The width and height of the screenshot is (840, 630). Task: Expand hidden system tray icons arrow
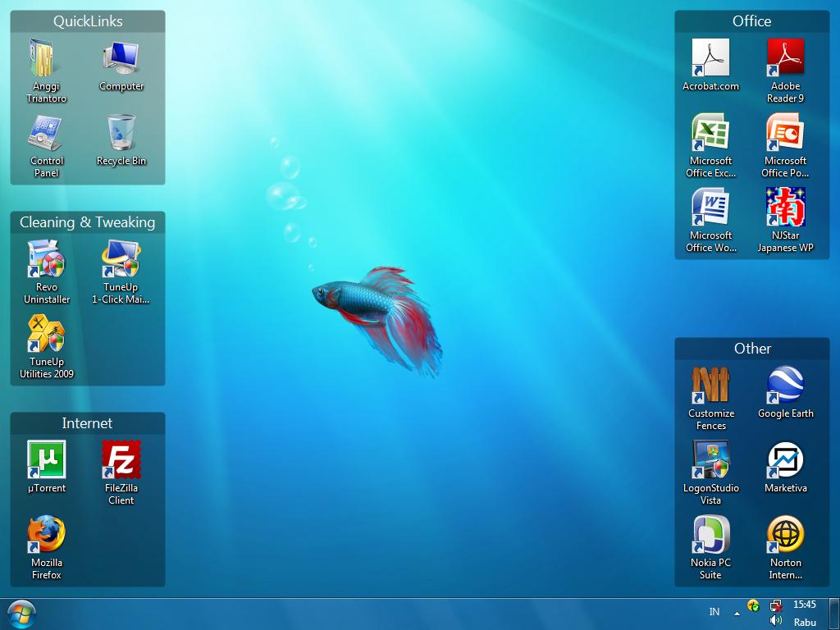737,612
